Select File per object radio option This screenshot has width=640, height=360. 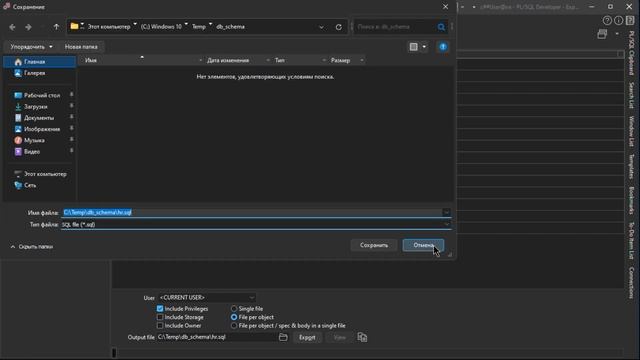pos(234,317)
